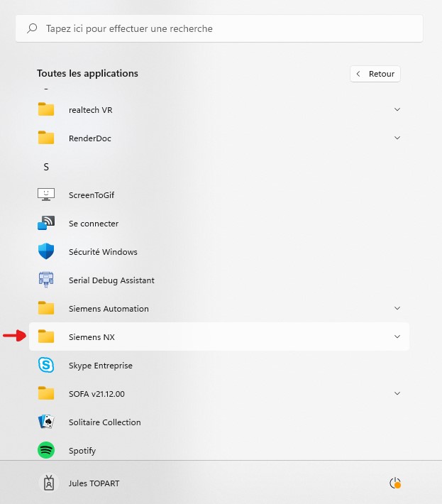Screen dimensions: 442x504
Task: Expand the Siemens Automation chevron
Action: [x=397, y=308]
